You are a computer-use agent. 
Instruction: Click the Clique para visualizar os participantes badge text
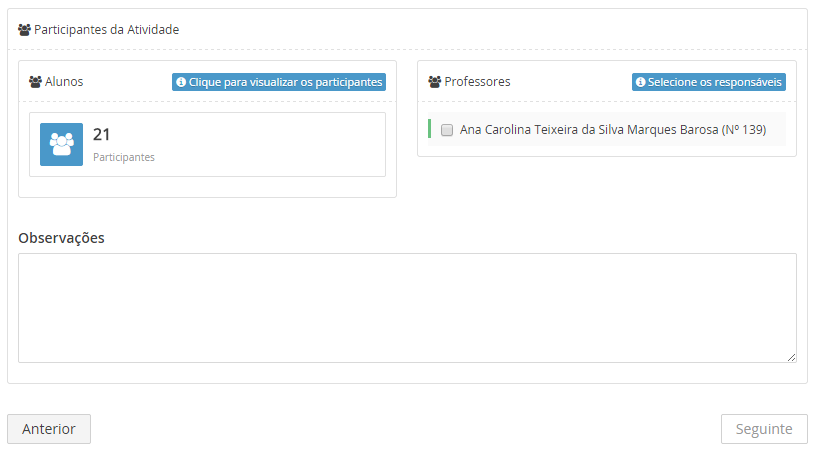click(285, 82)
